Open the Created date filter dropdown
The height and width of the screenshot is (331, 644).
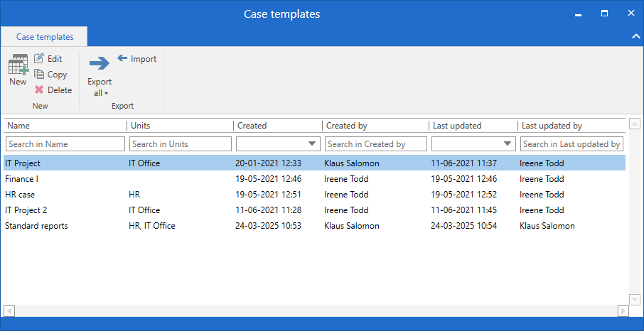312,144
